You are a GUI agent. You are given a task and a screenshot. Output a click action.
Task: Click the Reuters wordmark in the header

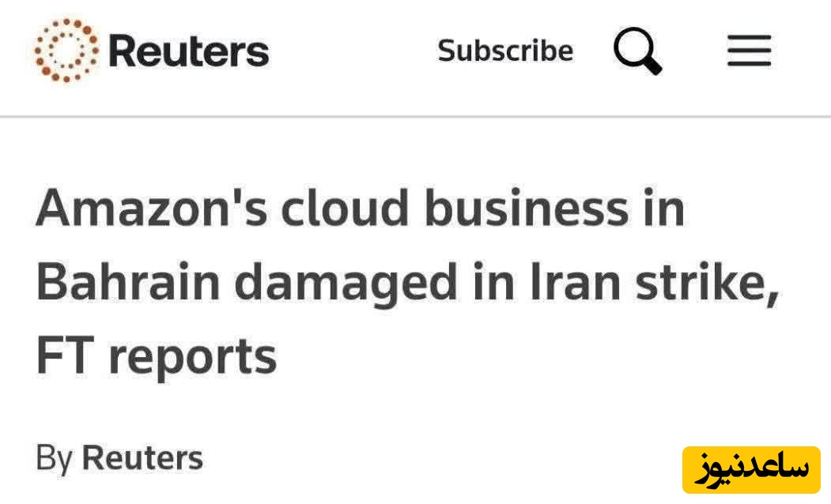188,51
